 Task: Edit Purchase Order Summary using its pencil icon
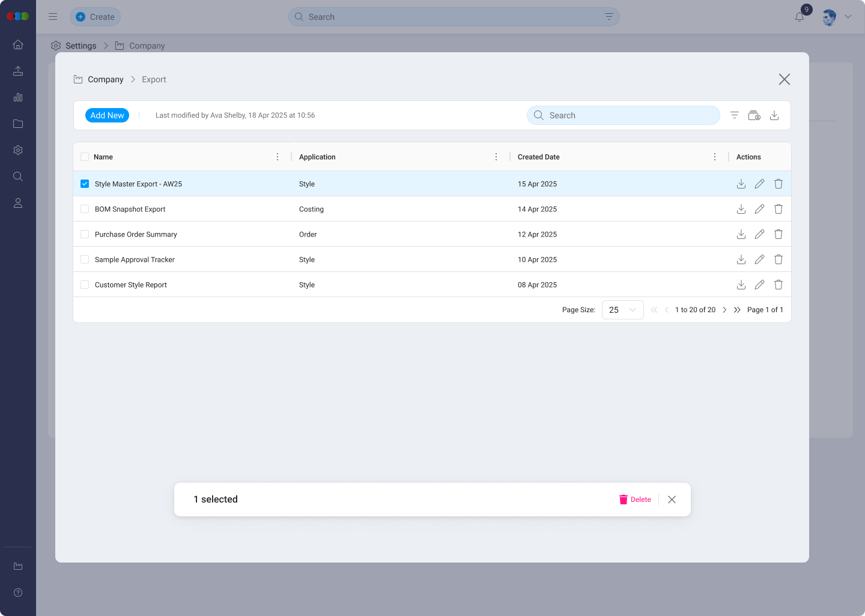coord(759,234)
